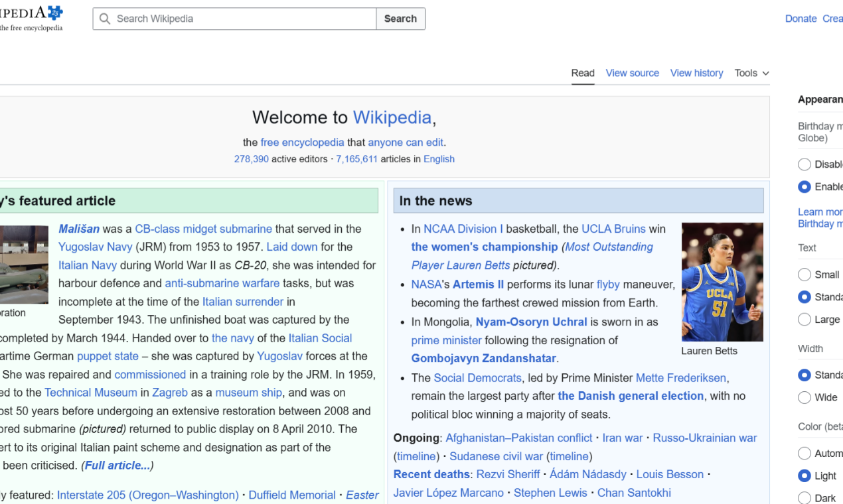Click the magnifier icon in search box
843x504 pixels.
tap(105, 19)
